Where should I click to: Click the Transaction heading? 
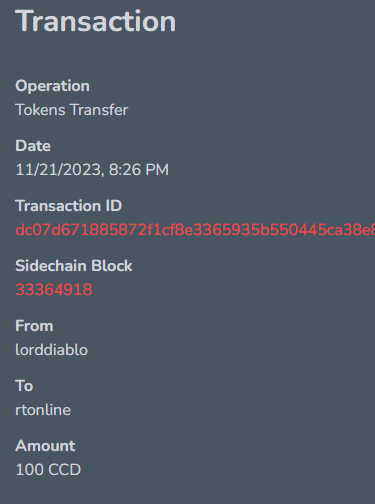96,21
